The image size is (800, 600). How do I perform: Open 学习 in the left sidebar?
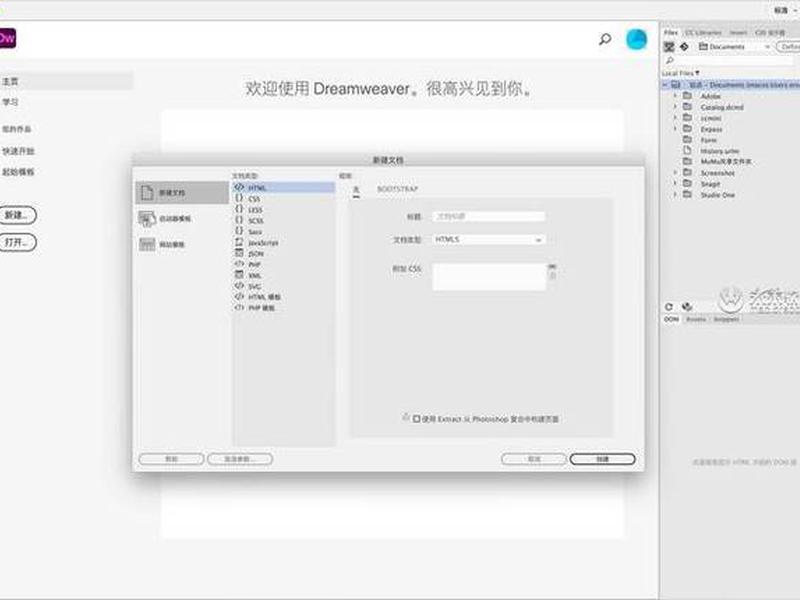point(10,102)
